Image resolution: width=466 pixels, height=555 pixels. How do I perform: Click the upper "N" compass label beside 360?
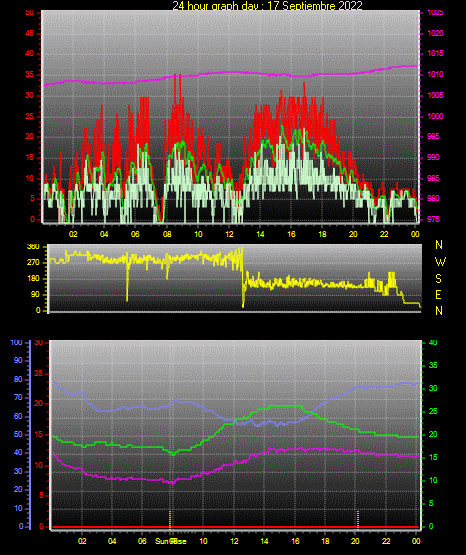pyautogui.click(x=439, y=245)
